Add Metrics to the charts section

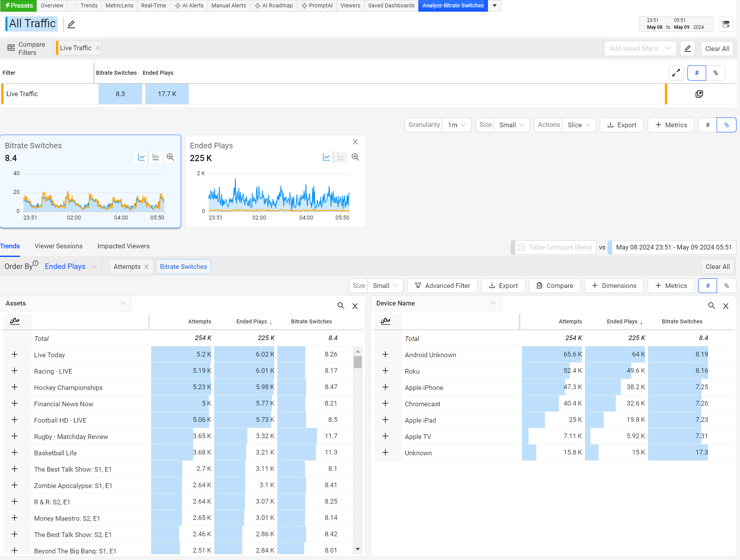(671, 125)
